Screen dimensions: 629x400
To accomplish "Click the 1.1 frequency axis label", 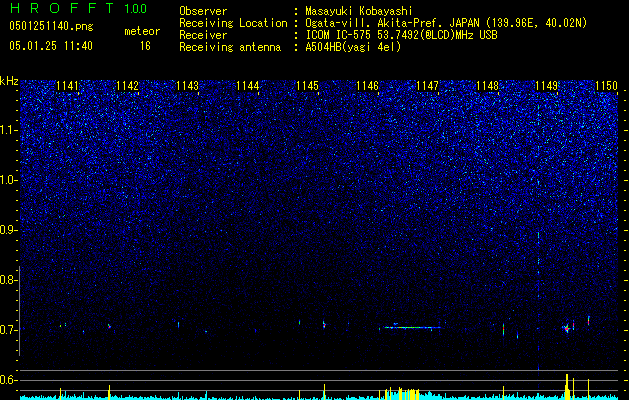I will (x=9, y=130).
